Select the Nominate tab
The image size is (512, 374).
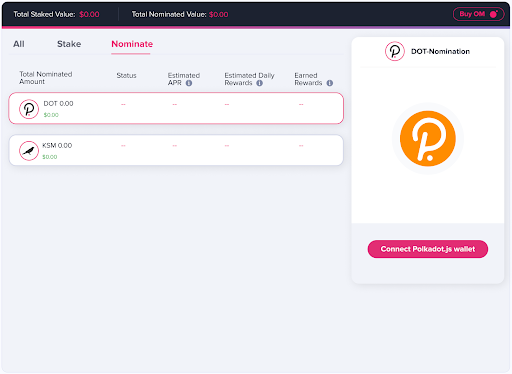(x=132, y=44)
